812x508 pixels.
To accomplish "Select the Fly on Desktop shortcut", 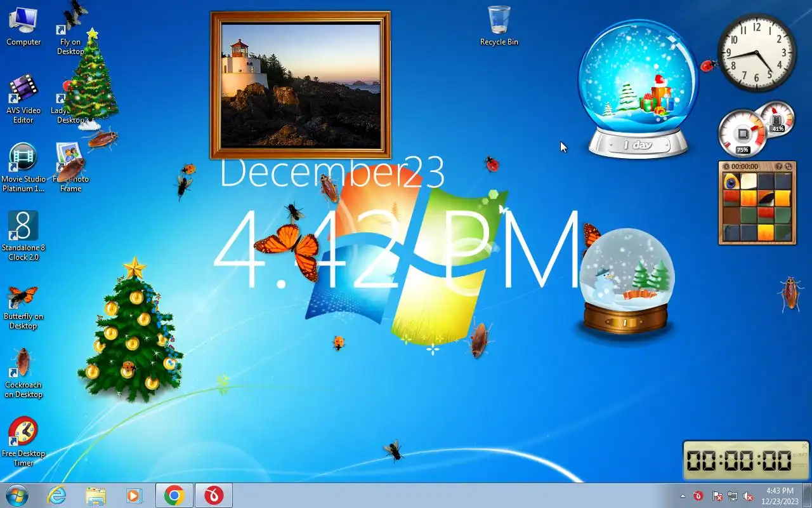I will [70, 29].
